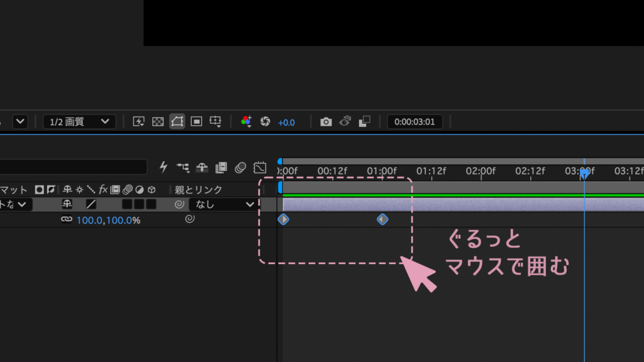This screenshot has height=362, width=644.
Task: Click the show snapshot eye icon
Action: point(345,121)
